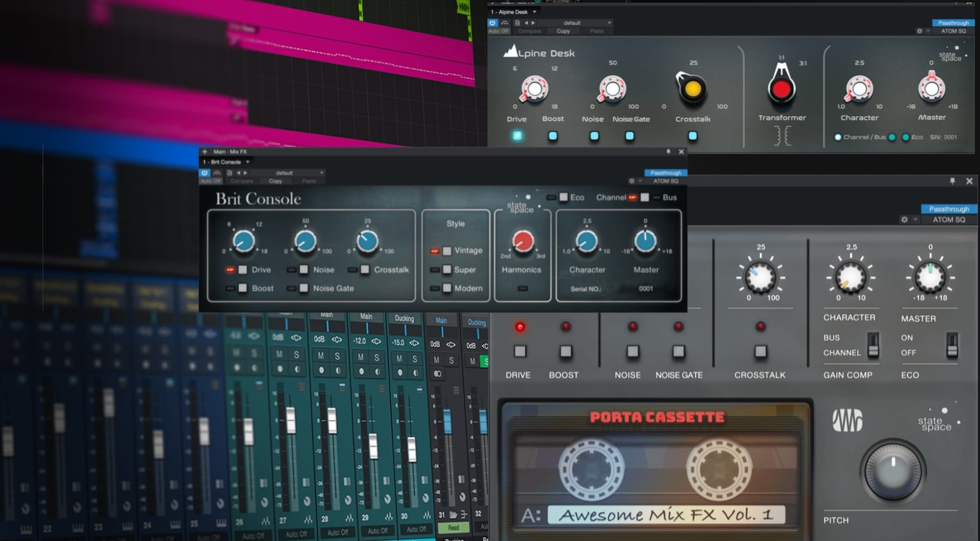
Task: Click the routing icon beside channel 31's folder
Action: pyautogui.click(x=463, y=514)
